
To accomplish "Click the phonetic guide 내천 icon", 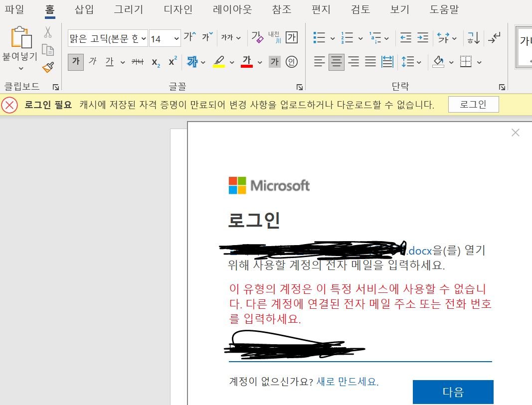I will tap(275, 37).
